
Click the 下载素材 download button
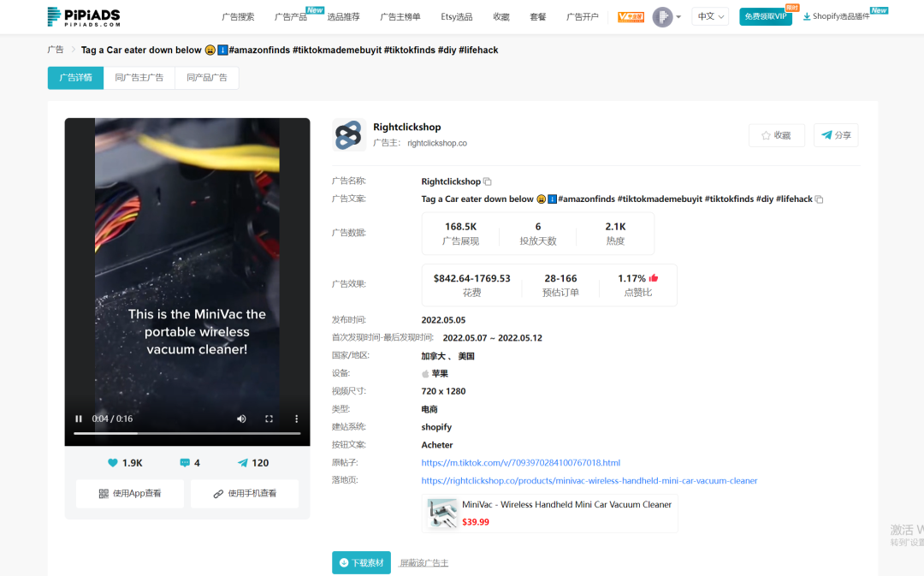tap(361, 563)
